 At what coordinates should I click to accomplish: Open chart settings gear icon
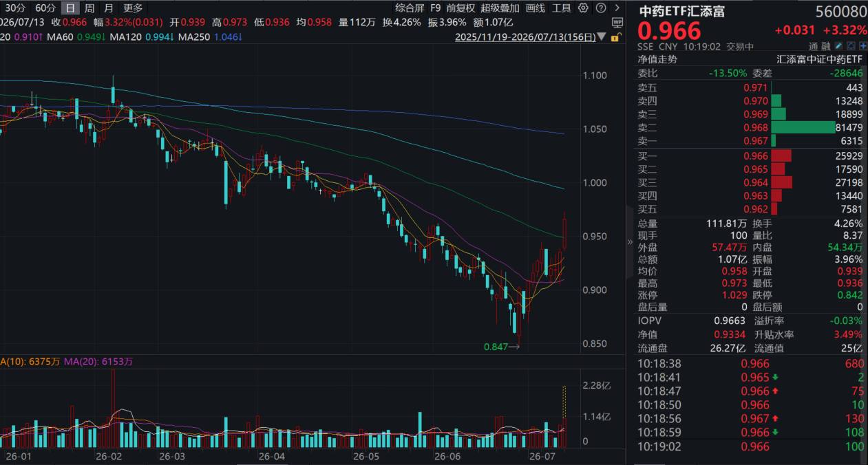click(x=583, y=8)
